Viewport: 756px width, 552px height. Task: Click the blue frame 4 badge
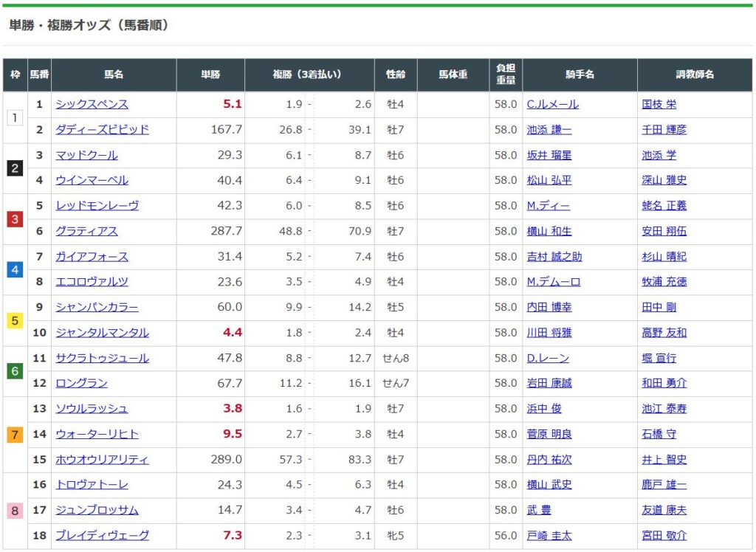pyautogui.click(x=15, y=269)
